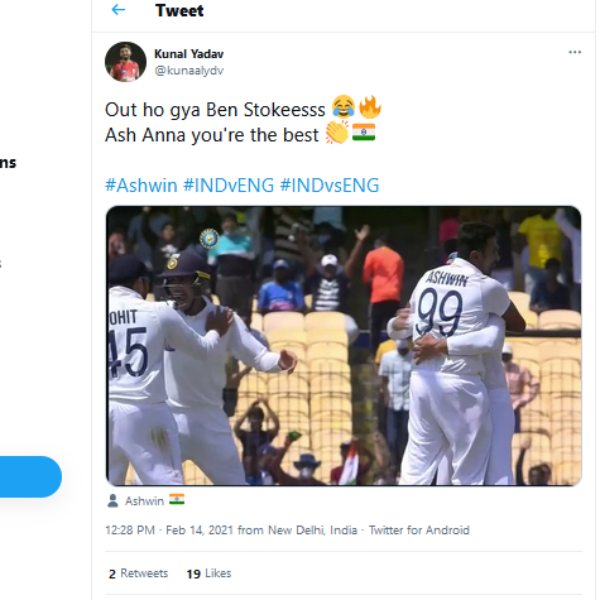
Task: Open the #INDvsENG hashtag
Action: [x=330, y=185]
